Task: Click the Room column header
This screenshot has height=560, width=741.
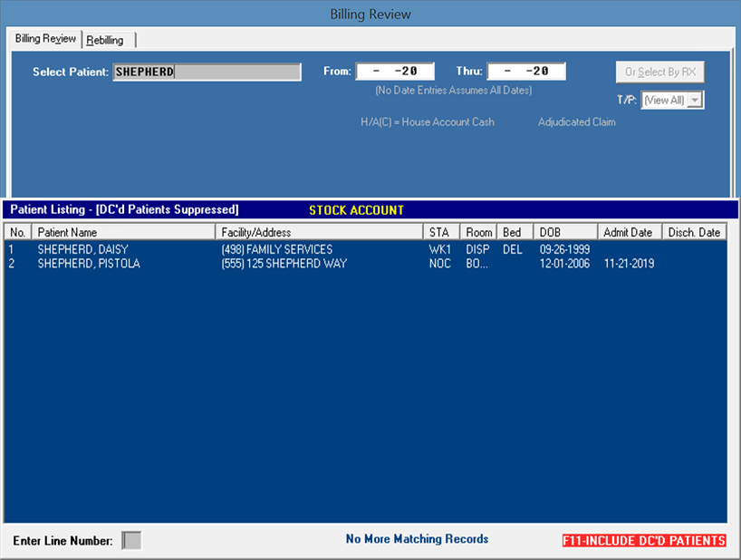Action: point(479,233)
